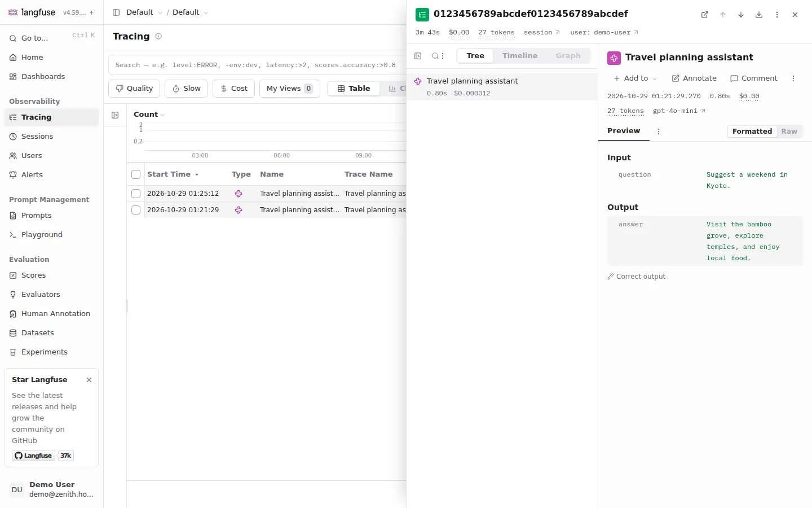
Task: Apply the Quality filter preset
Action: [134, 89]
